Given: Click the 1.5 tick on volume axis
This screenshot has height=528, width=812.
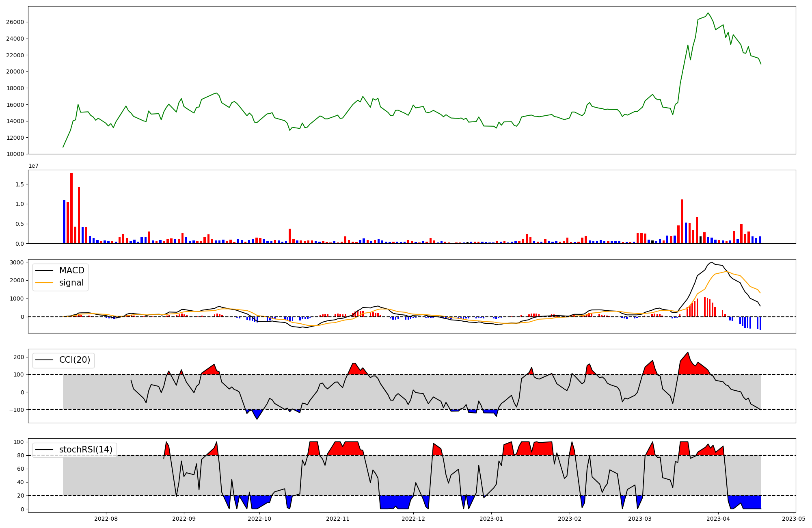Looking at the screenshot, I should pyautogui.click(x=20, y=184).
